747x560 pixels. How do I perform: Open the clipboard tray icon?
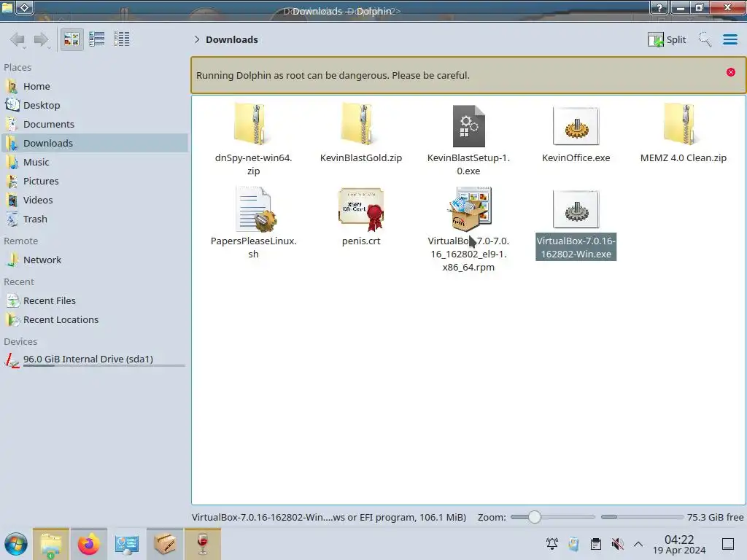pyautogui.click(x=595, y=544)
